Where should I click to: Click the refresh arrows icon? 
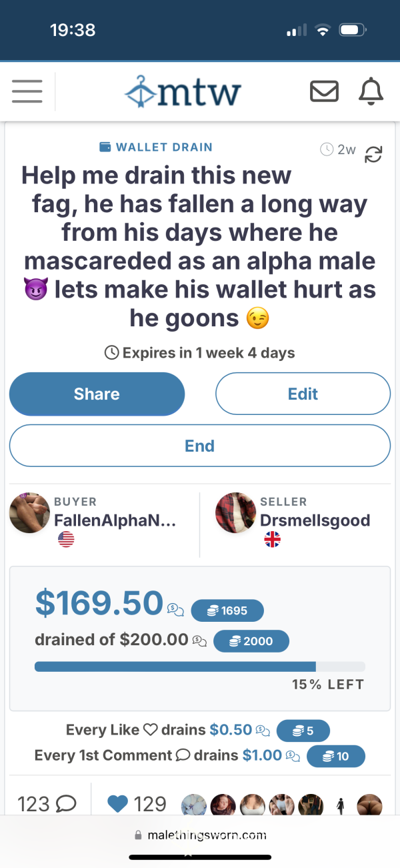(x=373, y=154)
